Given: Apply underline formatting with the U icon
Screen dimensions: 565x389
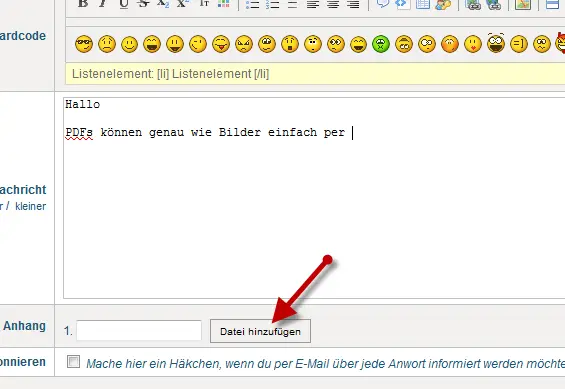Looking at the screenshot, I should pos(124,4).
